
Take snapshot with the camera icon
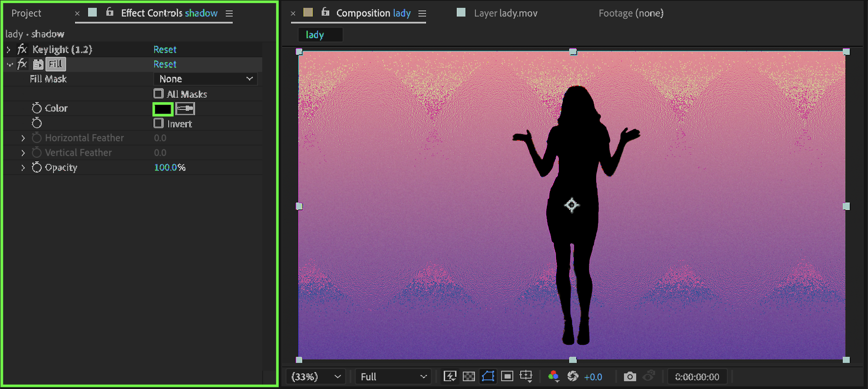click(x=630, y=376)
